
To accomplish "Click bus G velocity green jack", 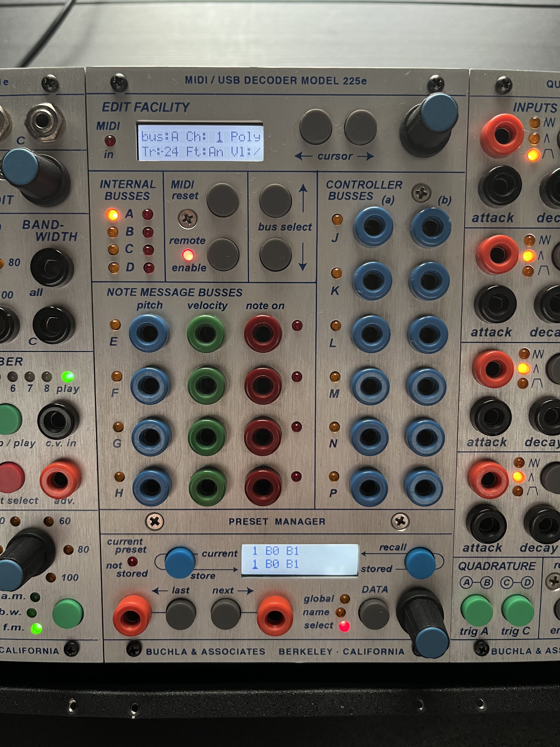I will click(x=207, y=437).
